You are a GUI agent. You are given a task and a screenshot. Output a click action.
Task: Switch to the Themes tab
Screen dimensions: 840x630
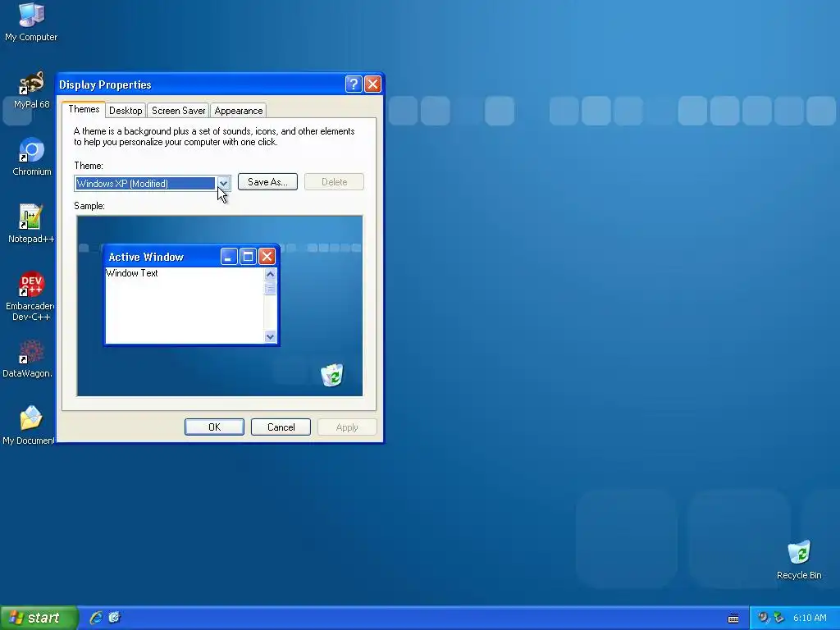(84, 109)
